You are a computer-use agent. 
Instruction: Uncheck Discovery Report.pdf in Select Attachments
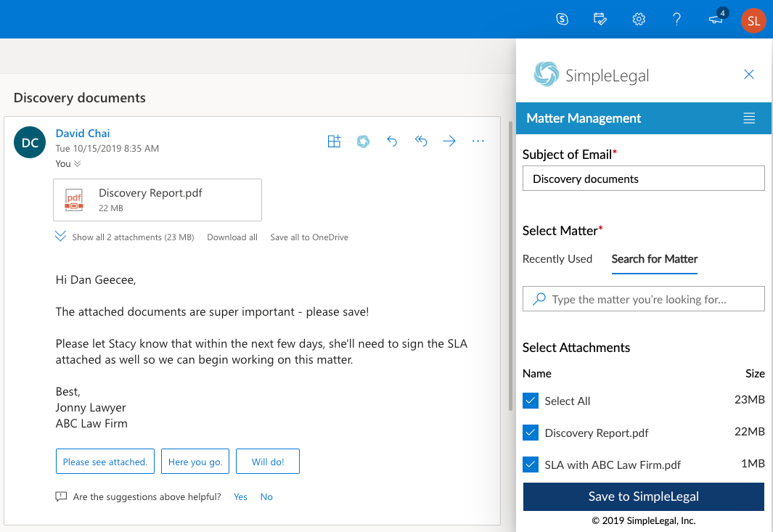click(x=531, y=433)
